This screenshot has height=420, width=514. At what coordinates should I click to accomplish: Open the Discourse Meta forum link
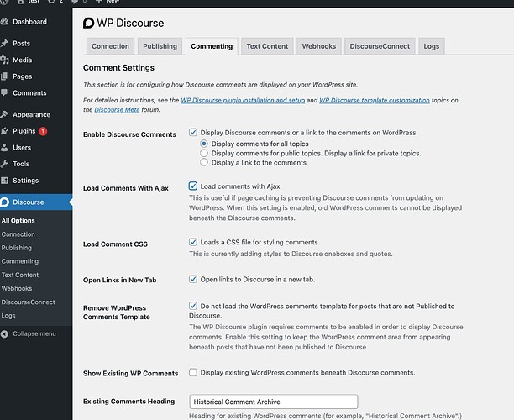click(117, 110)
